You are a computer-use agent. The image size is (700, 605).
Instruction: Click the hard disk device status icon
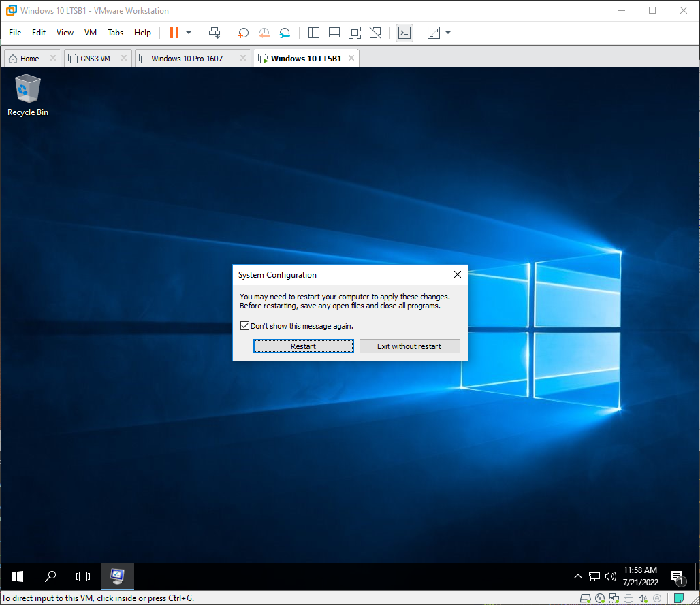click(586, 598)
